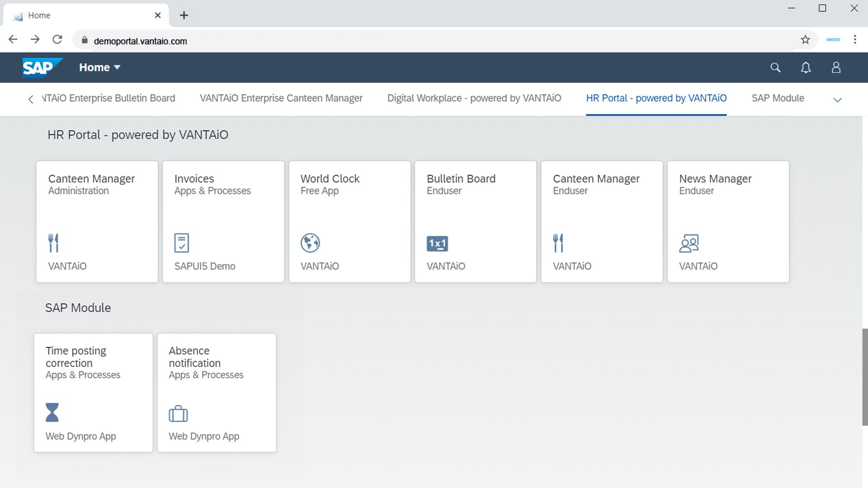Viewport: 868px width, 488px height.
Task: Click 'SAPUI5 Demo' text on Invoices tile
Action: click(204, 266)
